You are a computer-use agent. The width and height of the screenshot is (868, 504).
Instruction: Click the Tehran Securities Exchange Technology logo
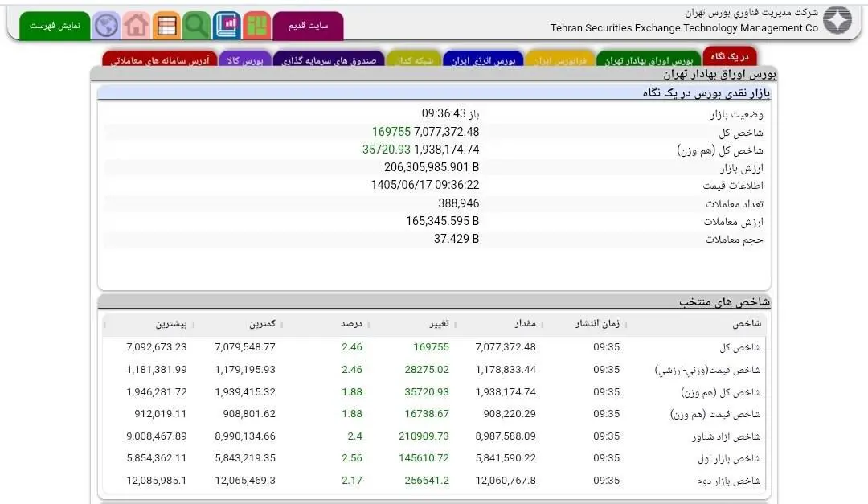pyautogui.click(x=837, y=20)
